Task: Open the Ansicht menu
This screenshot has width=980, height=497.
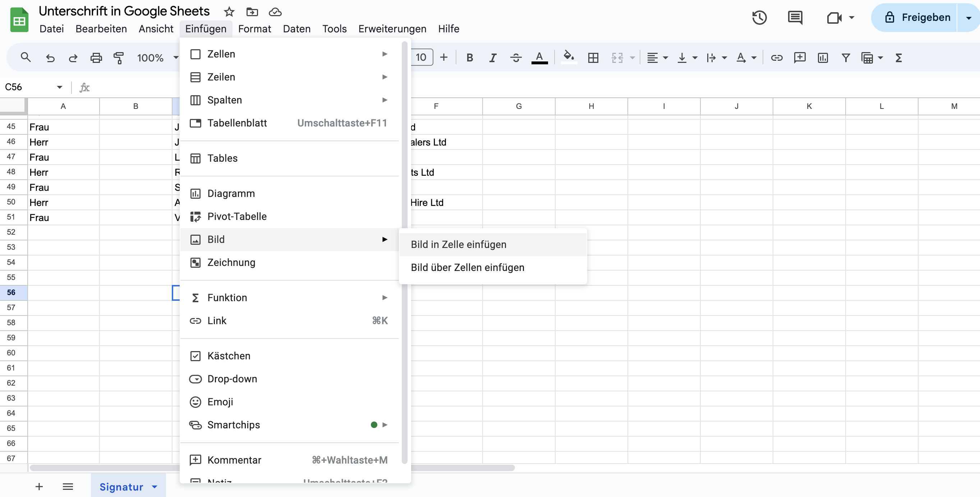Action: (156, 29)
